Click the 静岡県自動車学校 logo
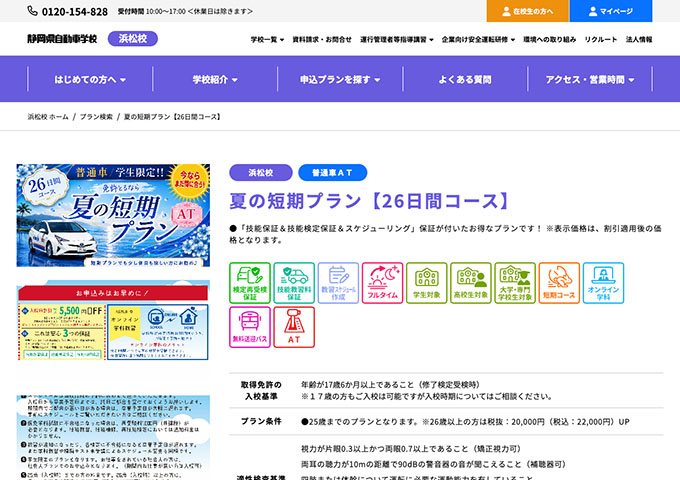The height and width of the screenshot is (480, 680). (x=62, y=39)
